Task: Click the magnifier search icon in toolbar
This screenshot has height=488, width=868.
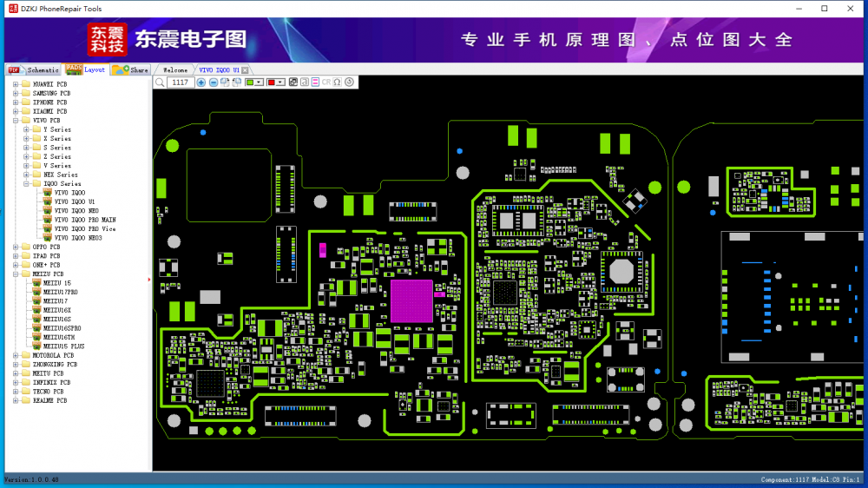Action: (159, 82)
